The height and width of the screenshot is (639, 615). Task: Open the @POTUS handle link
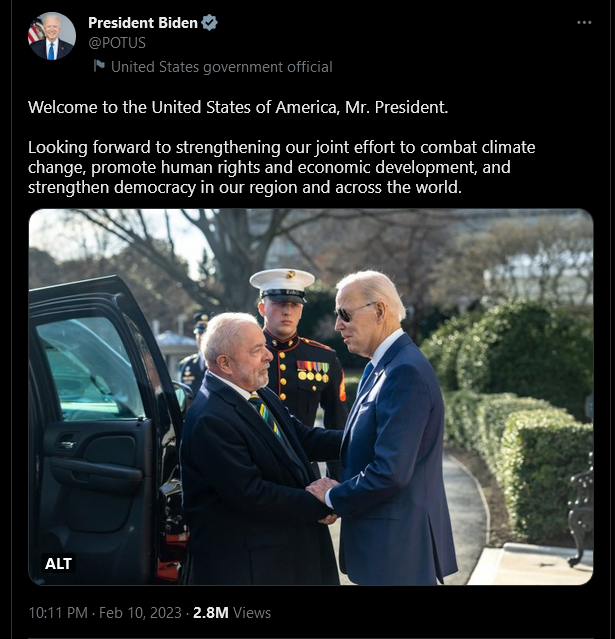coord(117,43)
